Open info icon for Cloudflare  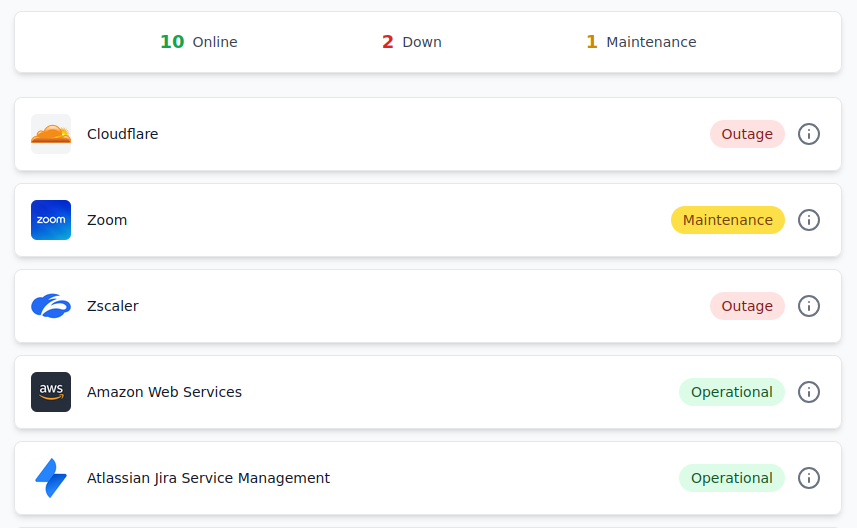(x=809, y=134)
